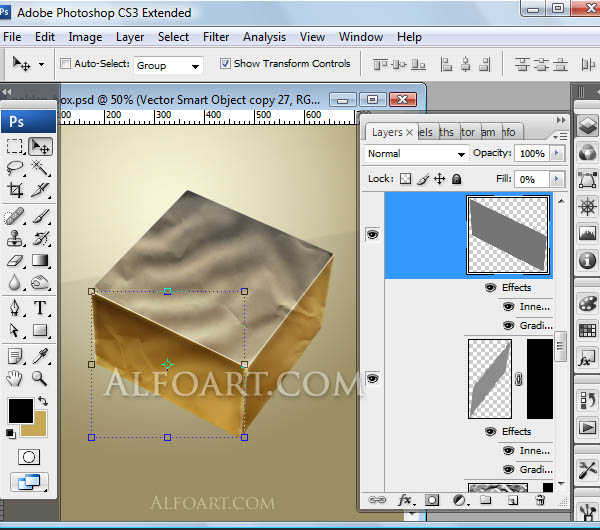Click the foreground black color swatch
600x530 pixels.
(21, 411)
